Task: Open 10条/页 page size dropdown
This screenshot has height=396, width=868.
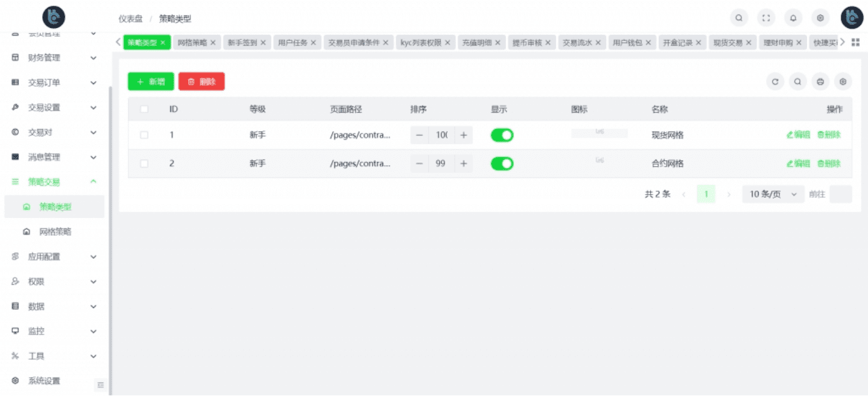Action: [773, 195]
